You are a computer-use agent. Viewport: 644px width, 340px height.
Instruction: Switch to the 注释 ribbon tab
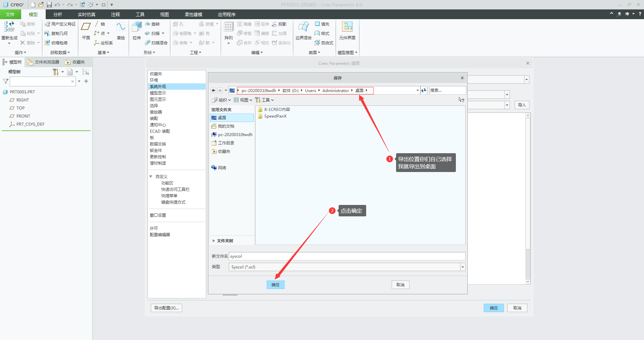[x=116, y=14]
